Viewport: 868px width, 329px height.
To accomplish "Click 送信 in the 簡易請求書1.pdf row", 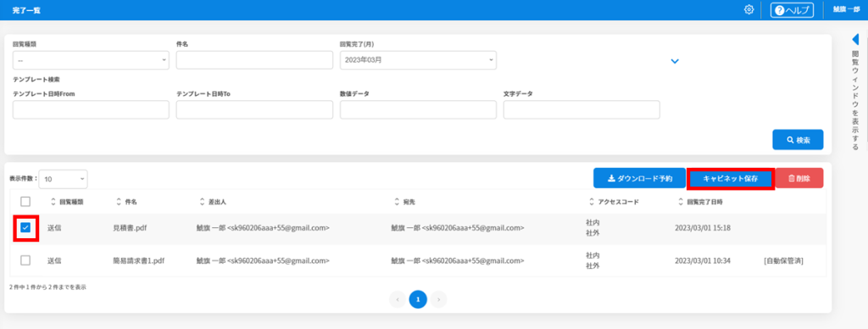I will pyautogui.click(x=54, y=260).
